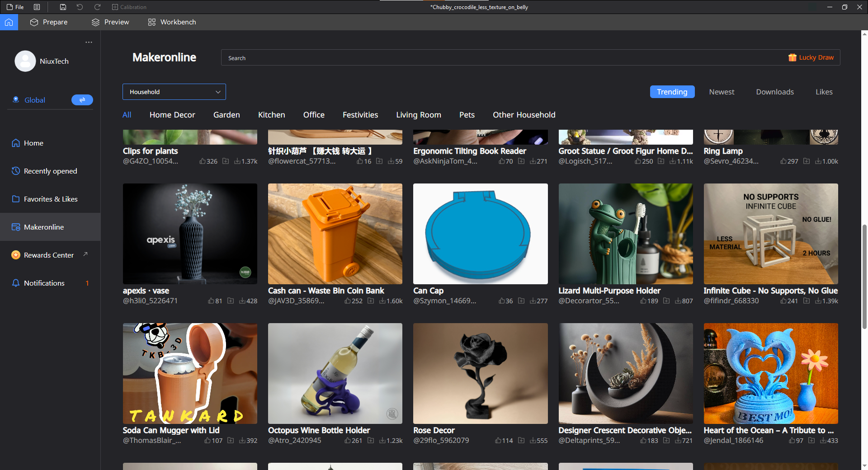
Task: Open the Can Cap model thumbnail
Action: tap(480, 234)
